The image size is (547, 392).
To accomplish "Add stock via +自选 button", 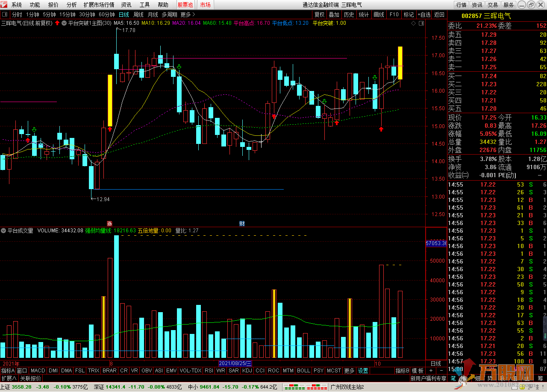I will [424, 15].
